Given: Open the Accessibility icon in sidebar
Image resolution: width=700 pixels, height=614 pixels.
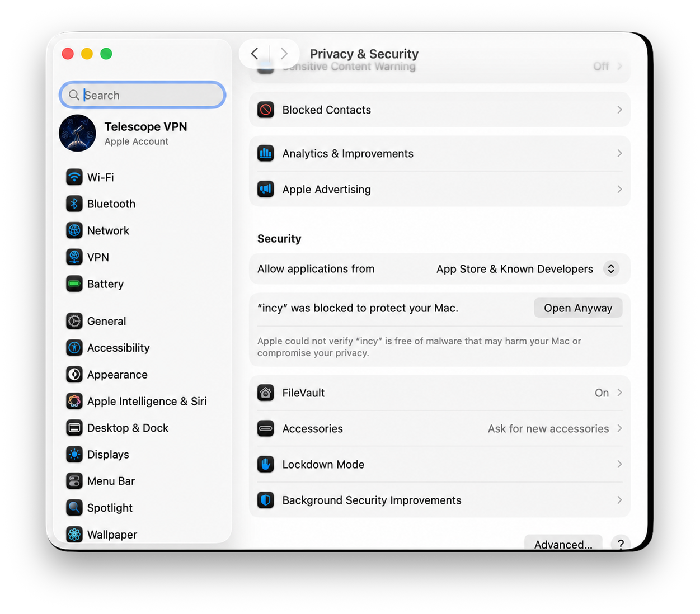Looking at the screenshot, I should pos(74,348).
